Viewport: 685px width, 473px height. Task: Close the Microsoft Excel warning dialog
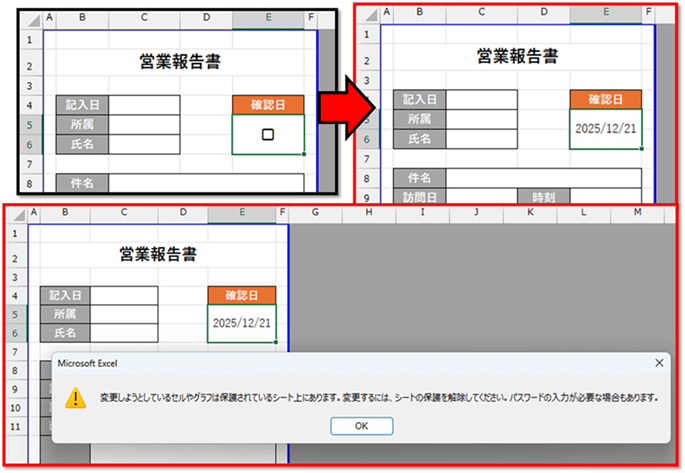[x=658, y=362]
